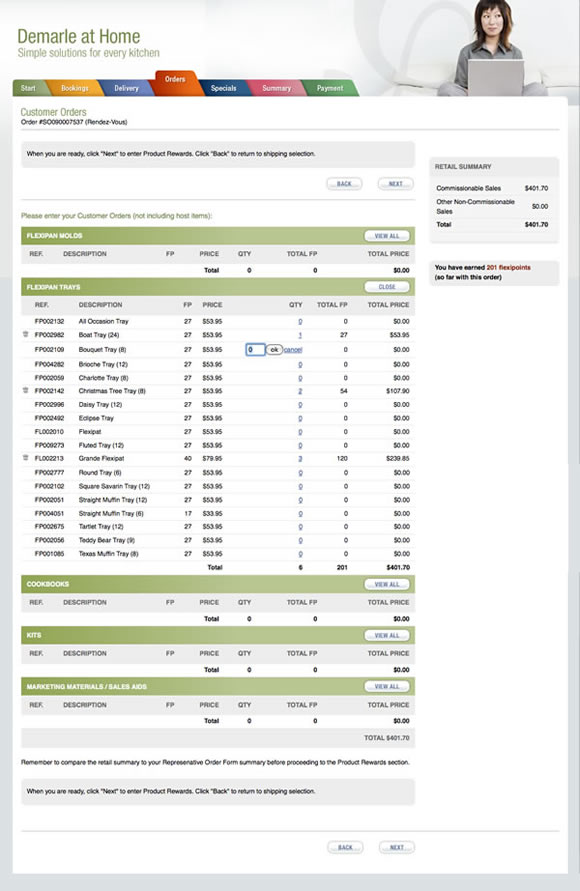
Task: Edit quantity for Square Savarin Tray (12)
Action: [300, 486]
